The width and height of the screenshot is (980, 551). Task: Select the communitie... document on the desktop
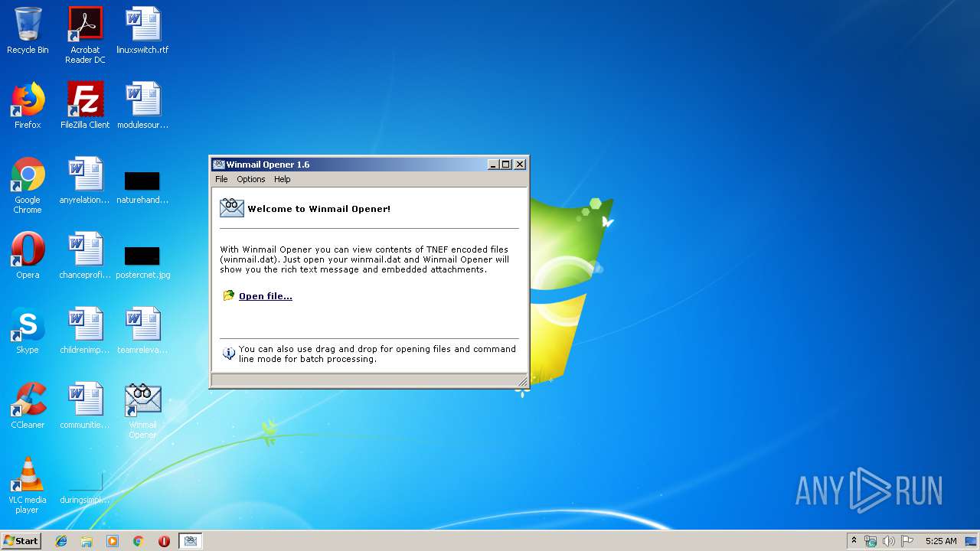[x=85, y=406]
